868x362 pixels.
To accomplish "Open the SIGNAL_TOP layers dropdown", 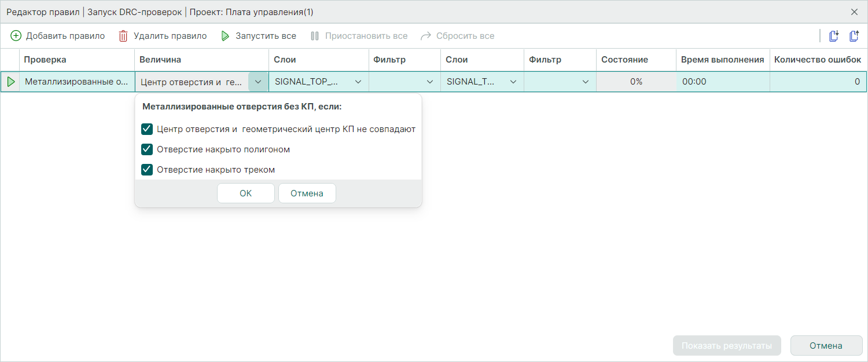I will coord(358,82).
